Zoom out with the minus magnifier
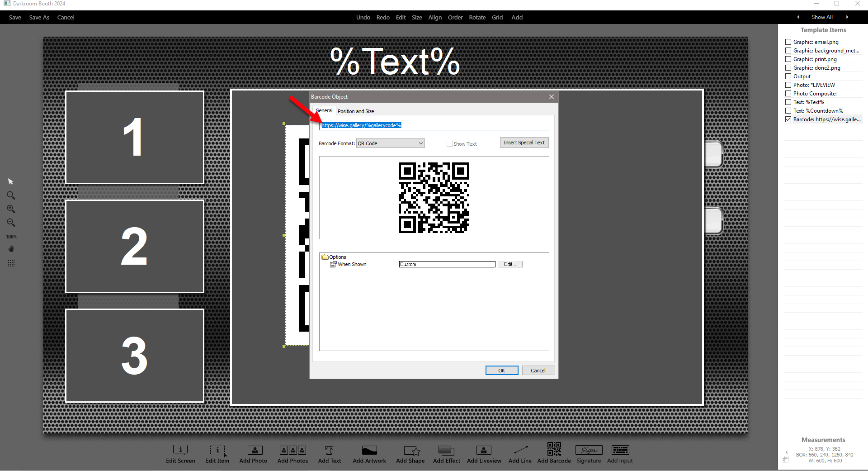The height and width of the screenshot is (471, 868). pyautogui.click(x=11, y=223)
